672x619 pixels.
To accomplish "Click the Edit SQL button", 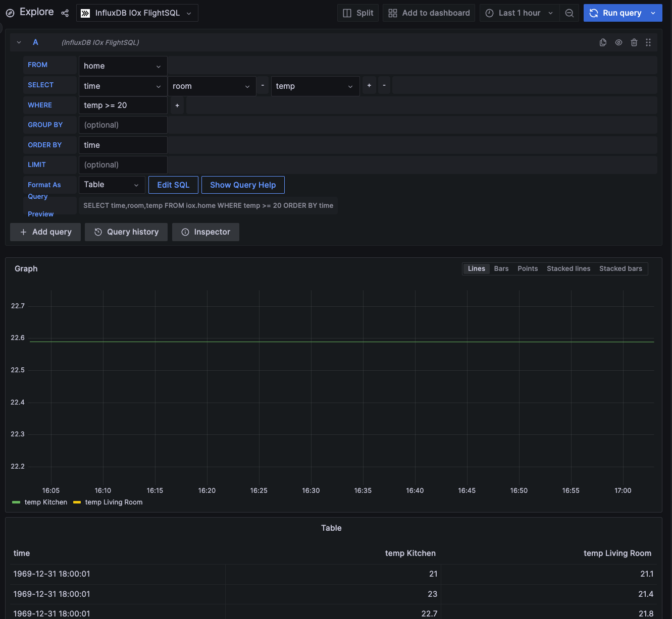I will [x=173, y=185].
